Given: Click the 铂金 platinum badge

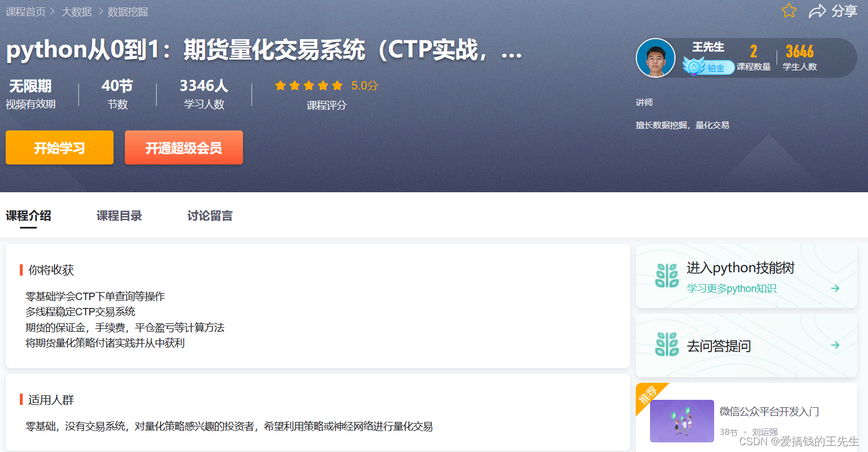Looking at the screenshot, I should coord(708,67).
